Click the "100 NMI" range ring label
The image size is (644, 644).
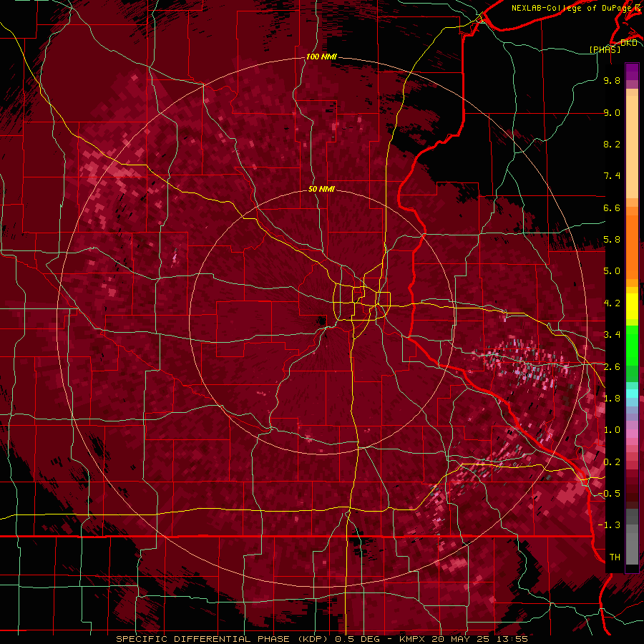[321, 57]
